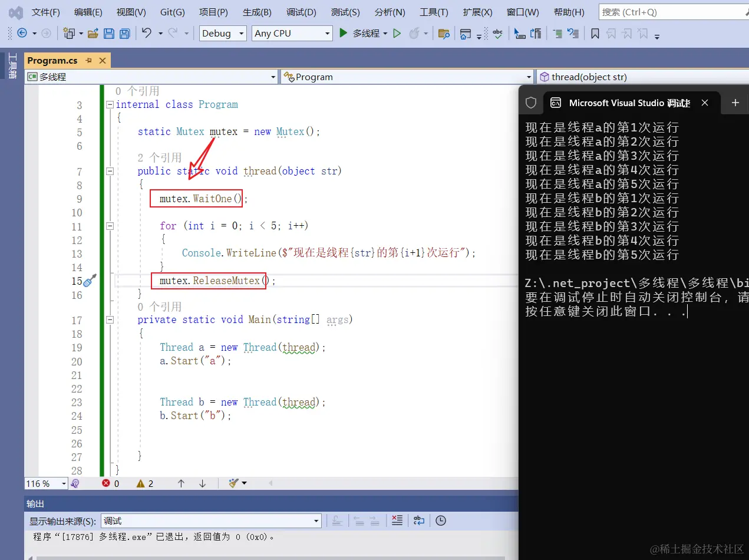
Task: Undo the last action with undo icon
Action: coord(147,34)
